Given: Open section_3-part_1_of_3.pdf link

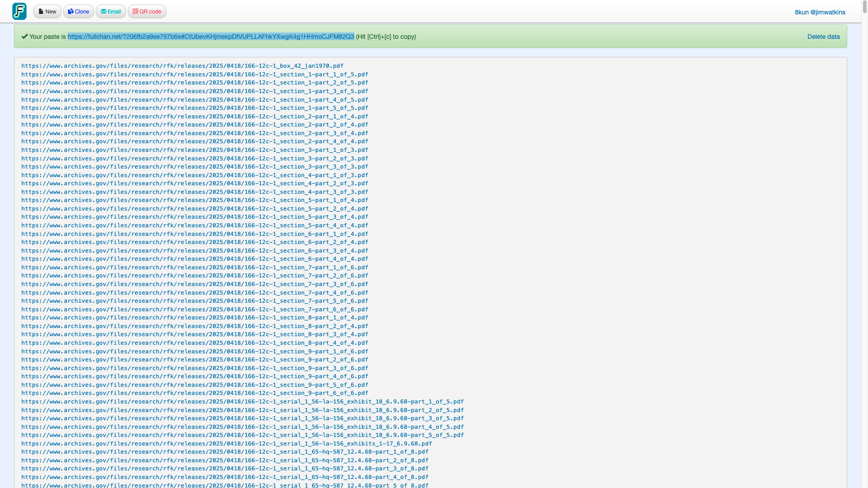Looking at the screenshot, I should click(195, 150).
